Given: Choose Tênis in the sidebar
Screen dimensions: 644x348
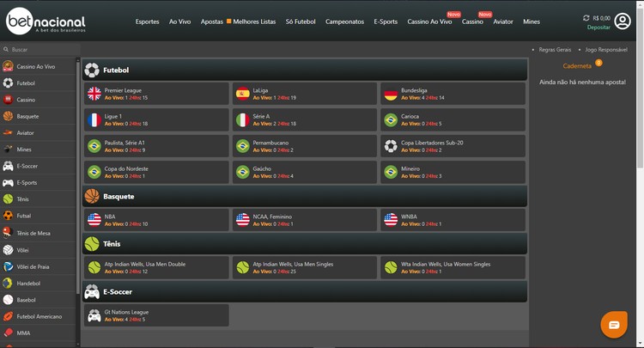Looking at the screenshot, I should pos(38,198).
